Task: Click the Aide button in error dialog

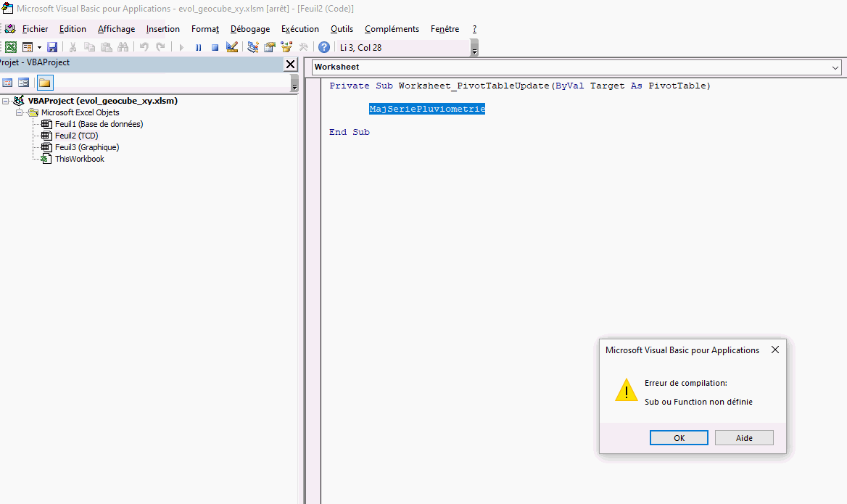Action: [744, 438]
